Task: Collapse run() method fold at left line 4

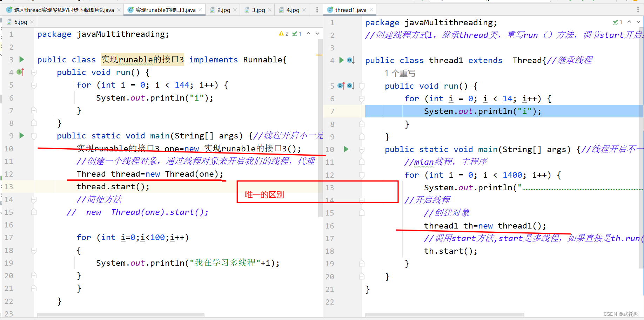Action: (x=34, y=72)
